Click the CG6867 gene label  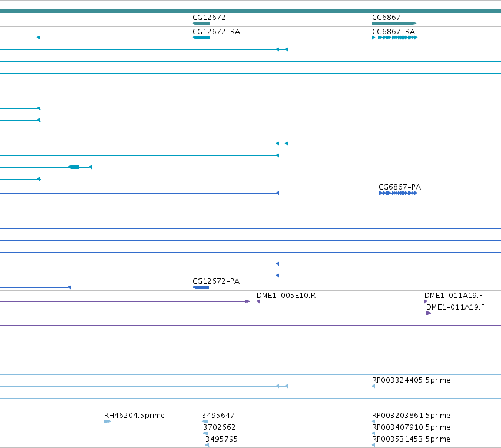click(386, 17)
